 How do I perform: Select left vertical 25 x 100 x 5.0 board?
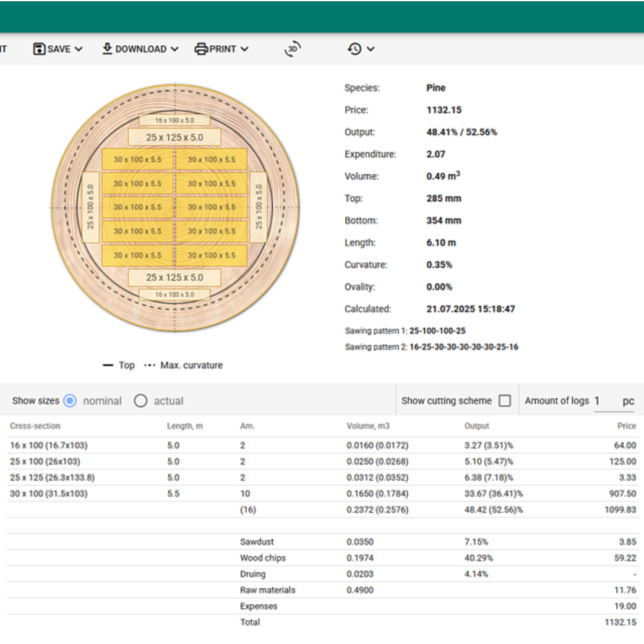point(90,207)
